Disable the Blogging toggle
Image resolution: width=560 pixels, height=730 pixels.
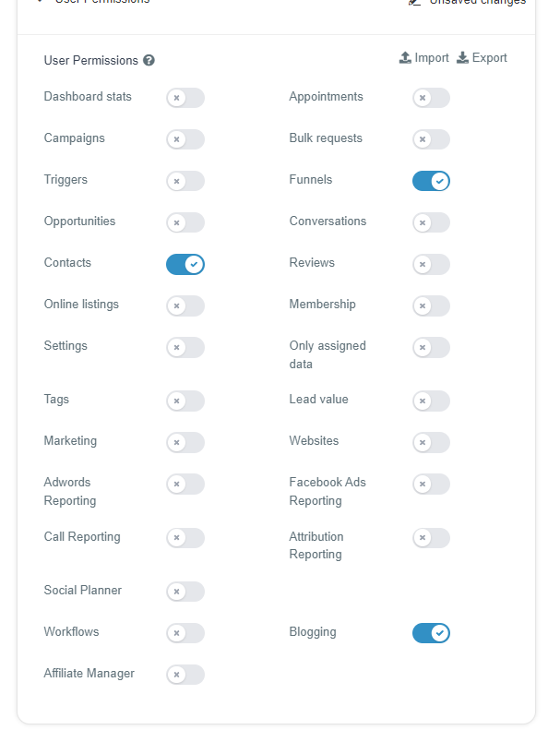431,633
